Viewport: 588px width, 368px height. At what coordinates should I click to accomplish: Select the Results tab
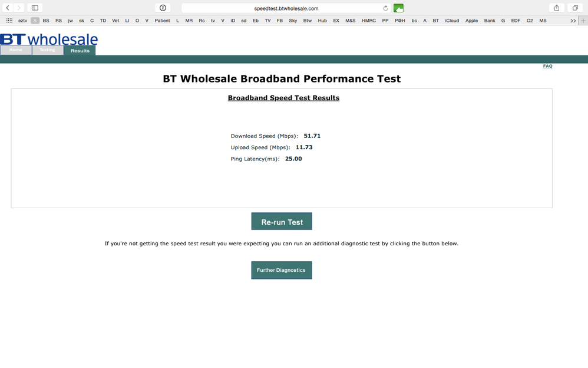coord(80,50)
